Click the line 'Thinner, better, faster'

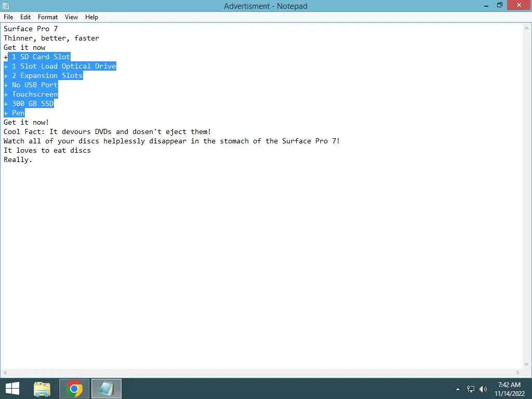pyautogui.click(x=51, y=38)
